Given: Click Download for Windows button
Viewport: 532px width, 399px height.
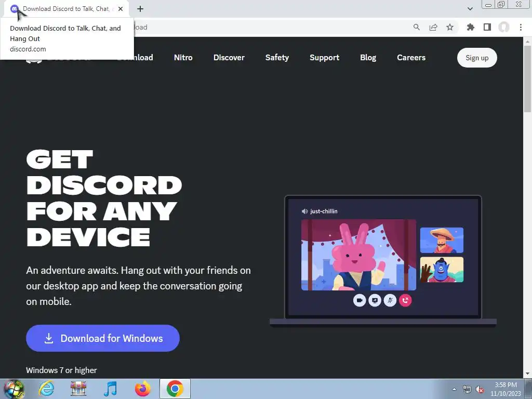Looking at the screenshot, I should click(x=103, y=338).
